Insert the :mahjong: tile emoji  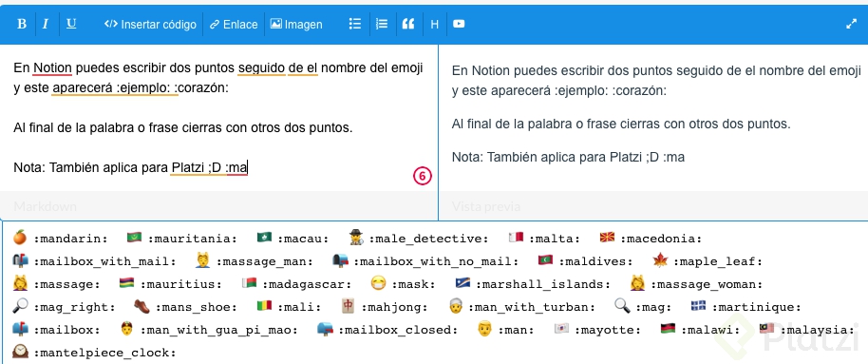coord(385,307)
